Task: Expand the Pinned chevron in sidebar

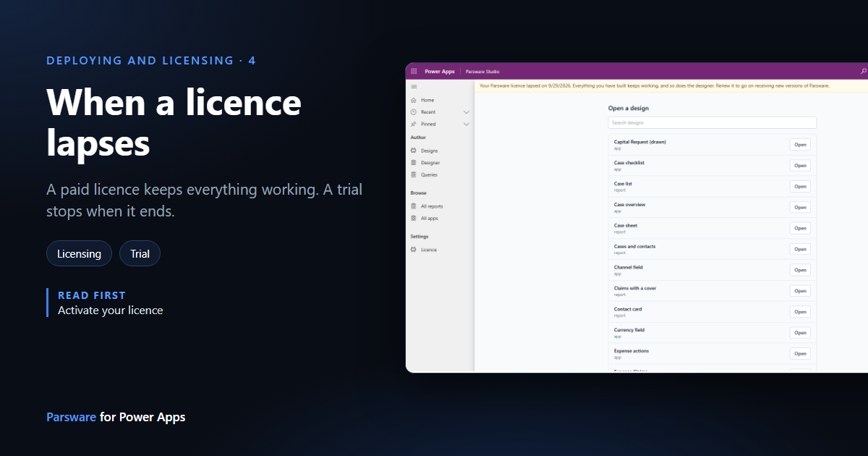Action: pyautogui.click(x=467, y=124)
